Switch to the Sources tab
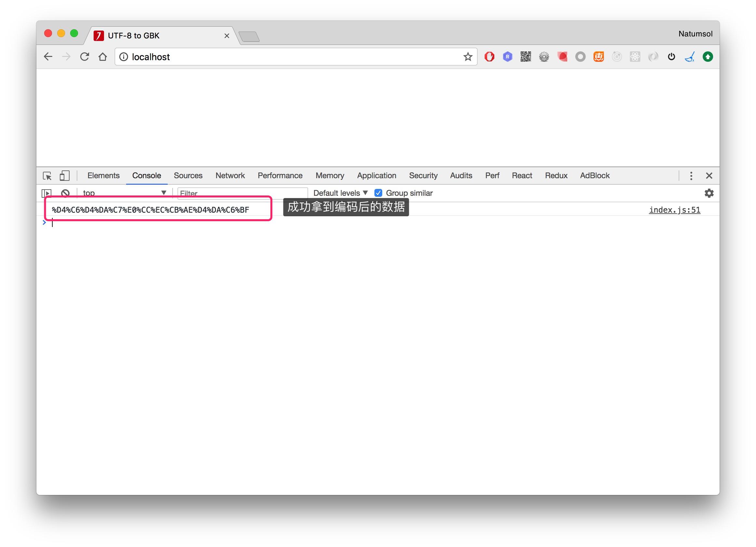The image size is (756, 547). pyautogui.click(x=188, y=176)
